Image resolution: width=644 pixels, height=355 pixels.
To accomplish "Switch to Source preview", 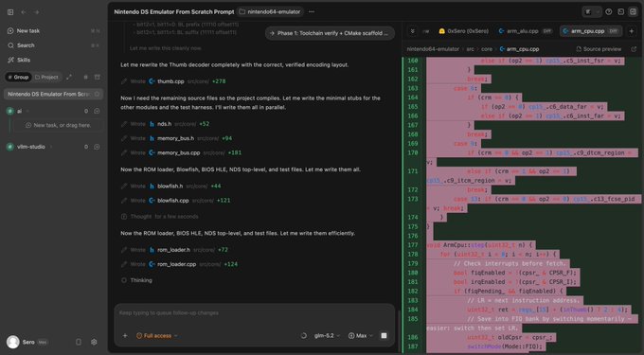I will (x=599, y=49).
